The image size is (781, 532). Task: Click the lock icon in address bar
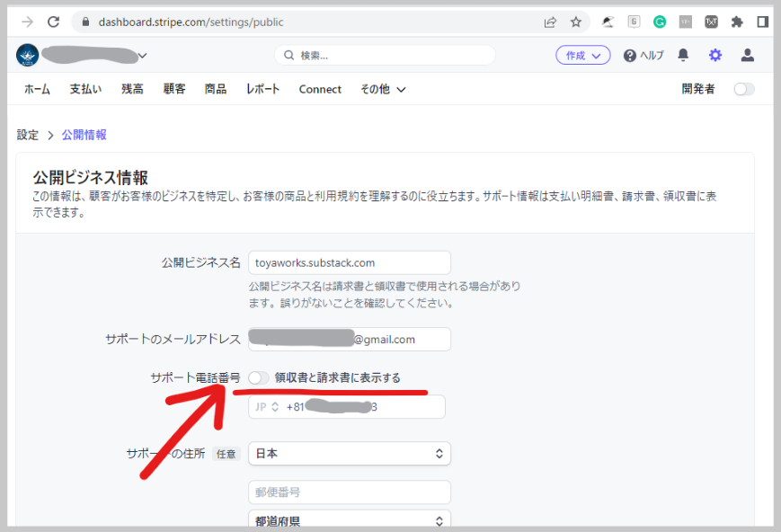pos(85,22)
